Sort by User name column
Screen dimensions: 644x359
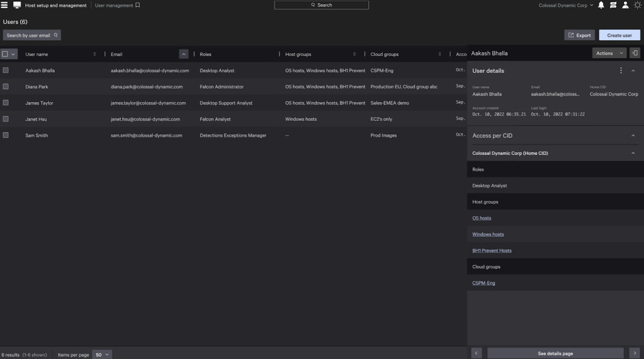tap(94, 54)
